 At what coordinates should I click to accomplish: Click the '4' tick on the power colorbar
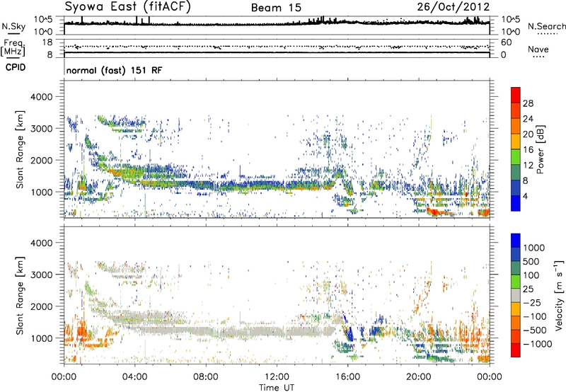coord(526,196)
